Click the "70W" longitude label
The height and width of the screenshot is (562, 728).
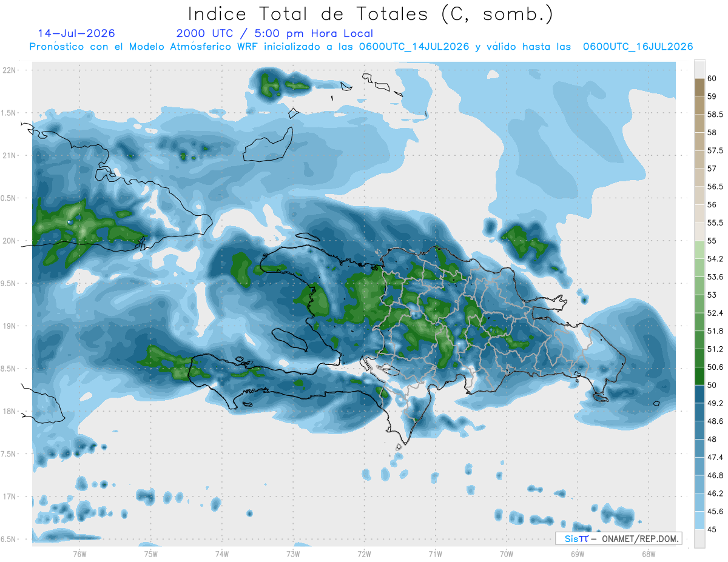pos(507,554)
